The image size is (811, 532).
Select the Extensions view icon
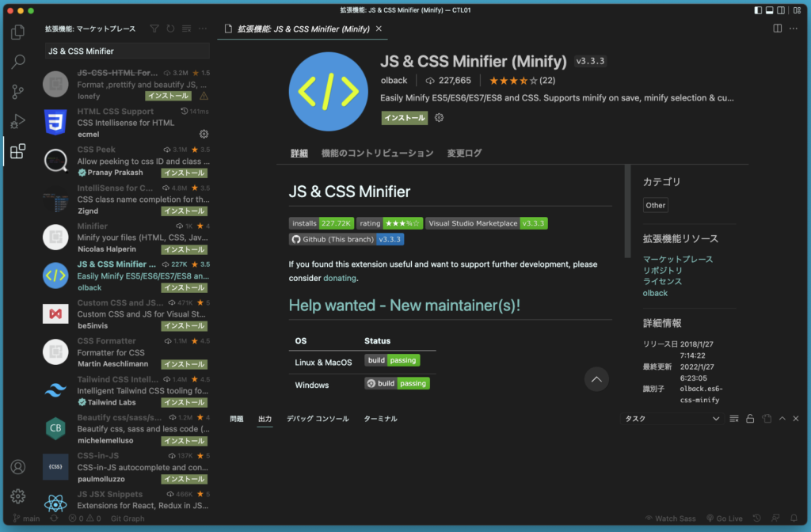tap(17, 151)
